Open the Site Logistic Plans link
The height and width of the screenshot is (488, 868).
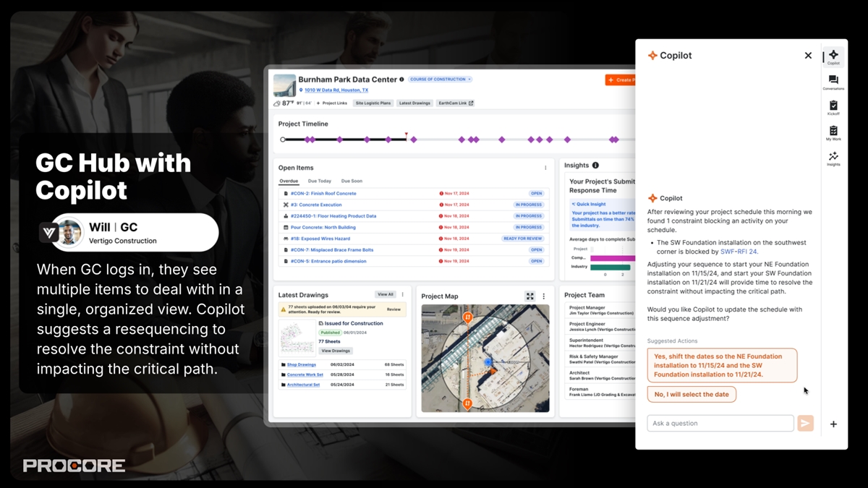[x=373, y=103]
